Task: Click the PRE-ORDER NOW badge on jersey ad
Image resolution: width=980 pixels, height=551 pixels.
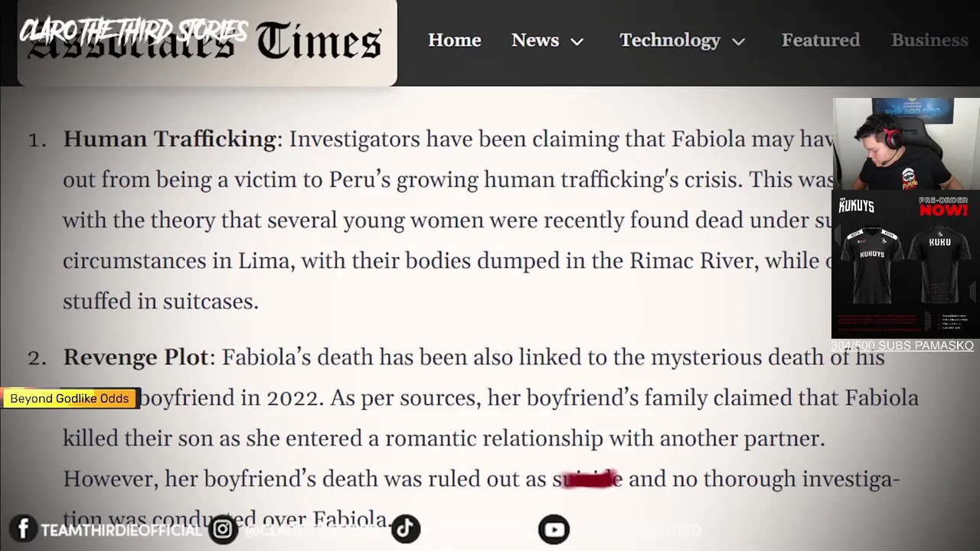Action: tap(942, 206)
